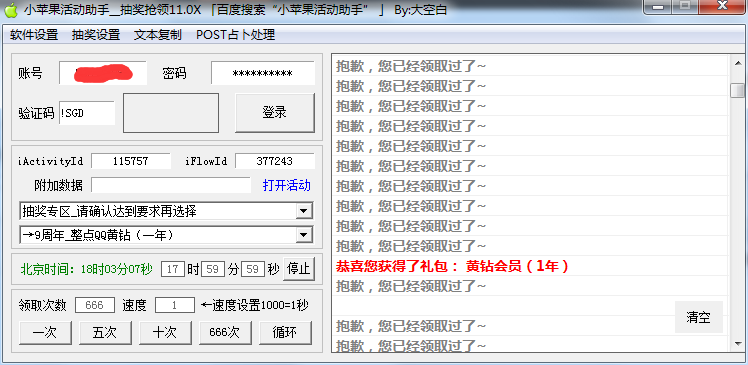
Task: Click the iFlowId field showing 377243
Action: (275, 161)
